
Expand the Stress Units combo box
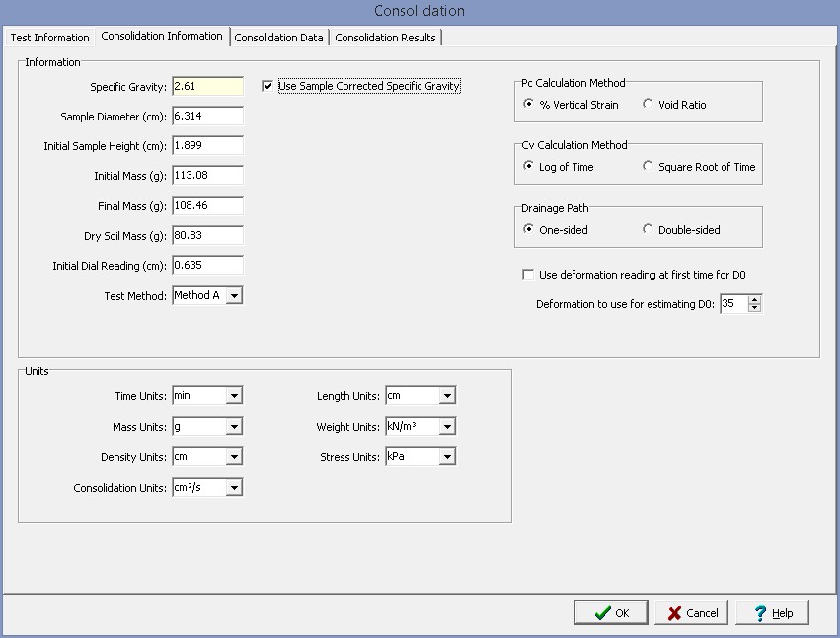447,457
